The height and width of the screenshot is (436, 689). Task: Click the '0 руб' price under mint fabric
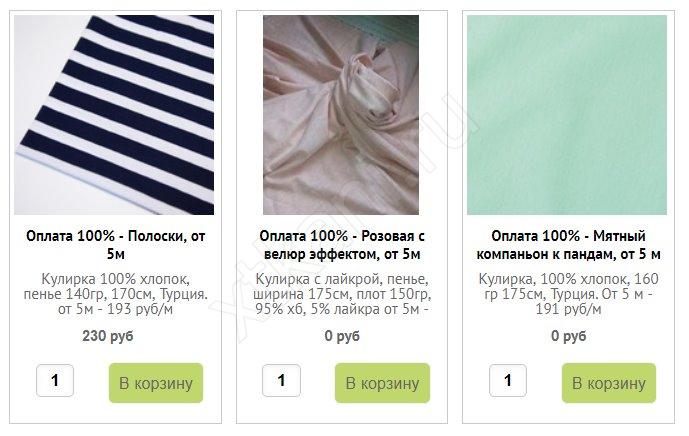coord(569,336)
